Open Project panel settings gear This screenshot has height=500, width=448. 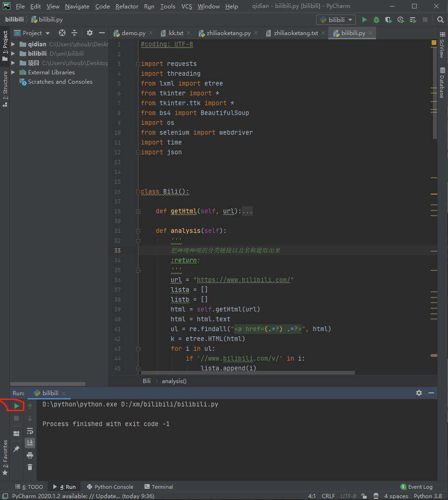[90, 33]
